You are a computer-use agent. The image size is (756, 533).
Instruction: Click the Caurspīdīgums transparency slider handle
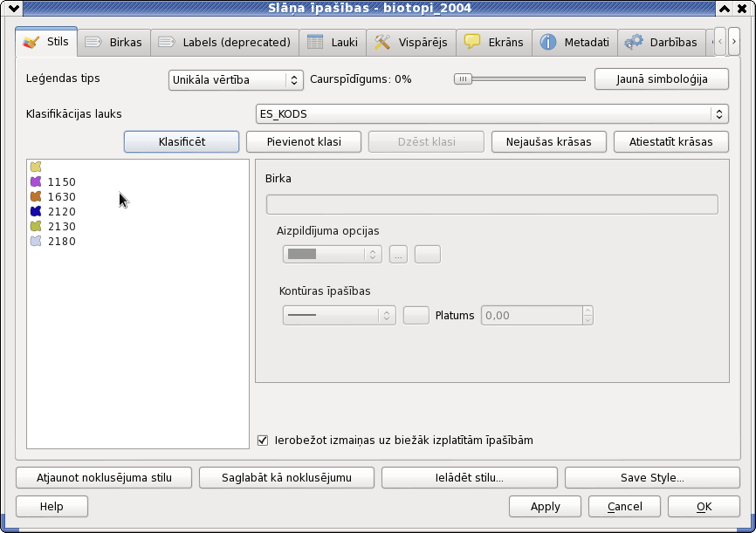tap(463, 79)
